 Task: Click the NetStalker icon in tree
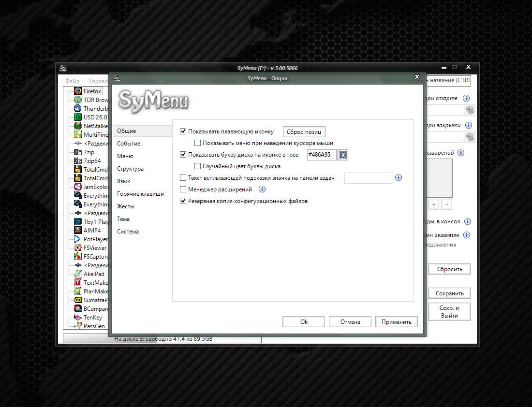[78, 126]
